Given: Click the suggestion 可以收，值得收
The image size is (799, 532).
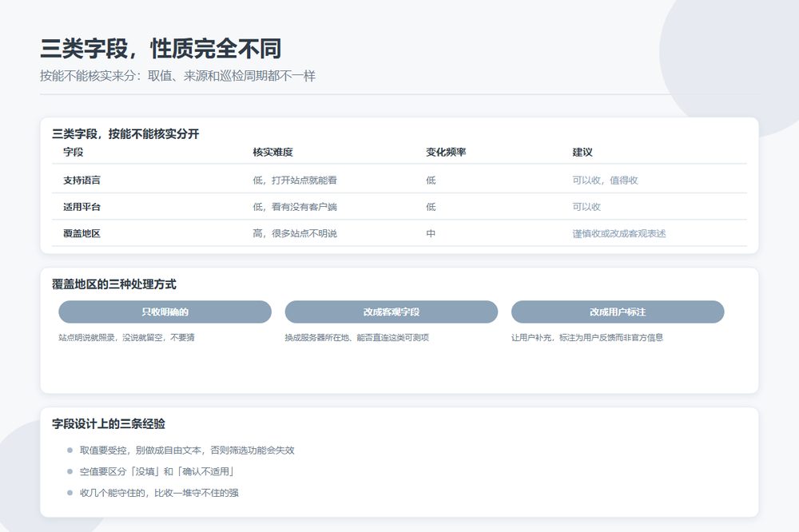Looking at the screenshot, I should pyautogui.click(x=605, y=180).
